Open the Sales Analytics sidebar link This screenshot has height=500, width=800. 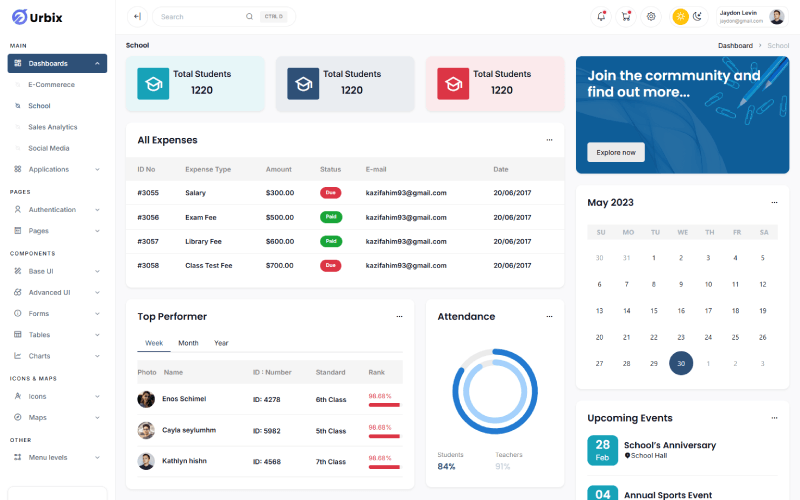[52, 127]
